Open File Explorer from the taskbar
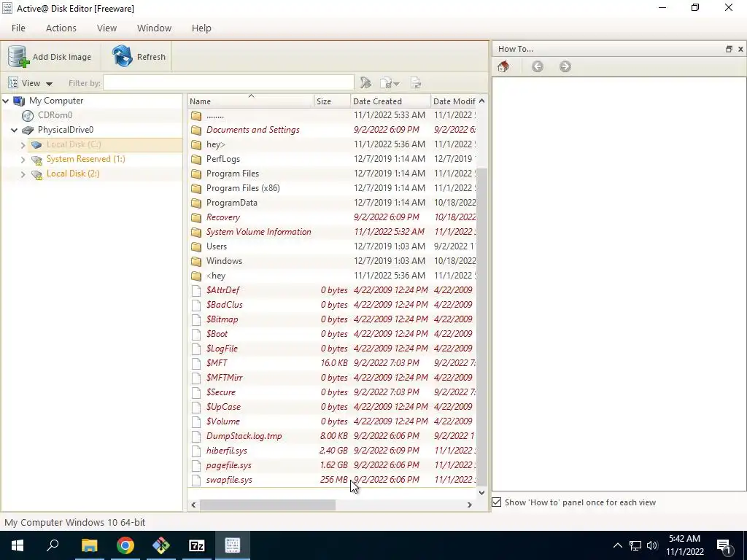This screenshot has height=560, width=747. (x=89, y=545)
